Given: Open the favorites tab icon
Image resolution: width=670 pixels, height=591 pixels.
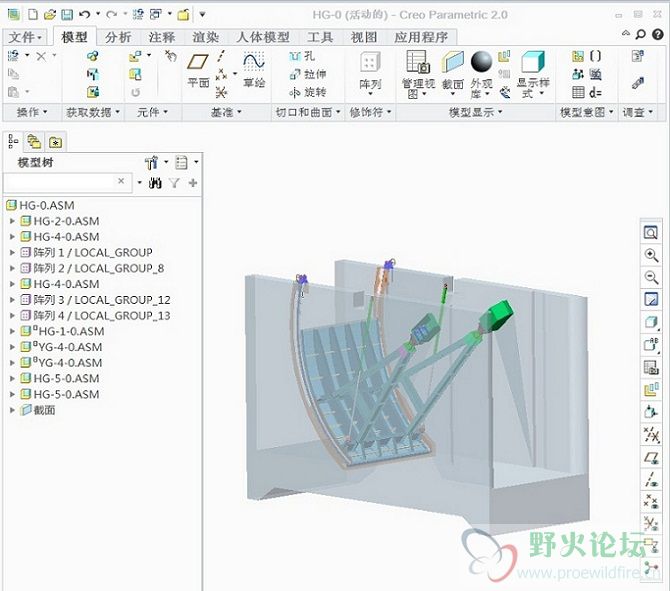Looking at the screenshot, I should (x=56, y=142).
